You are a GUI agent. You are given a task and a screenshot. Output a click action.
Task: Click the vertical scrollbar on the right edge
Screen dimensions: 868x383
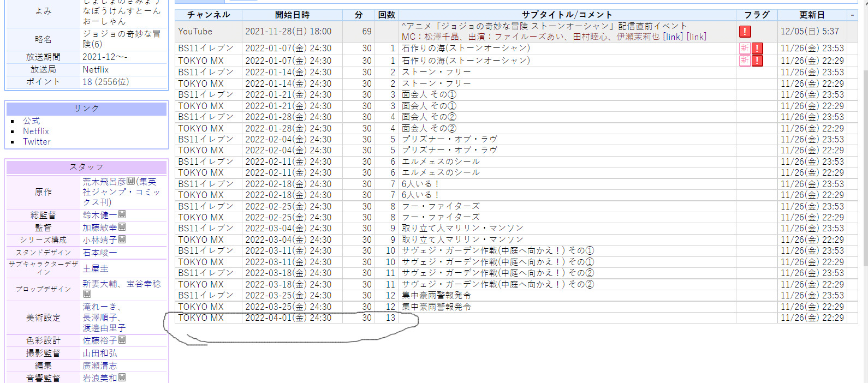coord(864,164)
